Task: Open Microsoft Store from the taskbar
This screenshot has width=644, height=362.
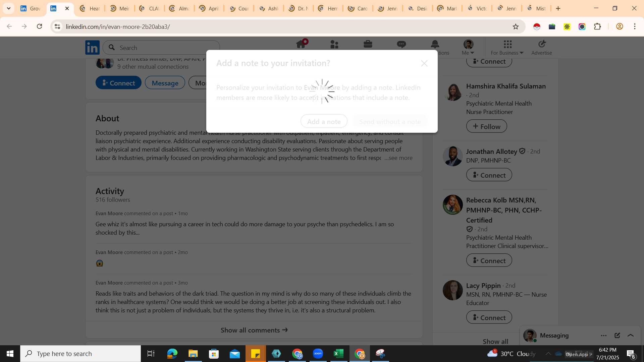Action: [214, 354]
